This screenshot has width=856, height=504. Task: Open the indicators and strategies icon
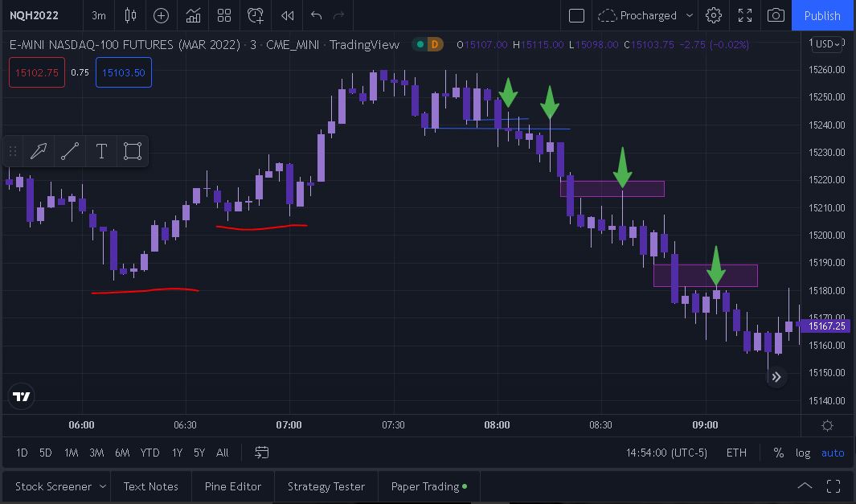point(193,15)
